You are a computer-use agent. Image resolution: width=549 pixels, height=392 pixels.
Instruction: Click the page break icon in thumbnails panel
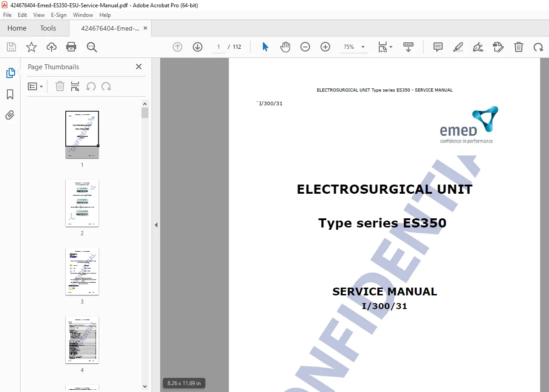(75, 86)
